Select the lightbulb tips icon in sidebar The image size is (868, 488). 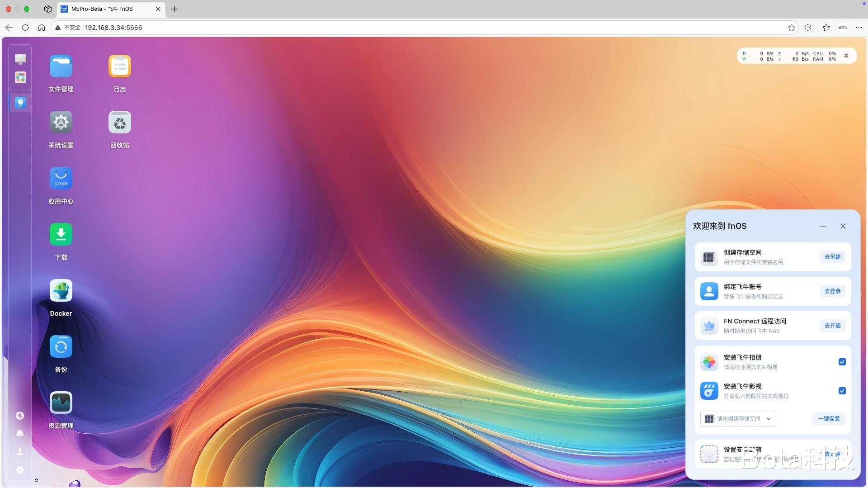20,103
